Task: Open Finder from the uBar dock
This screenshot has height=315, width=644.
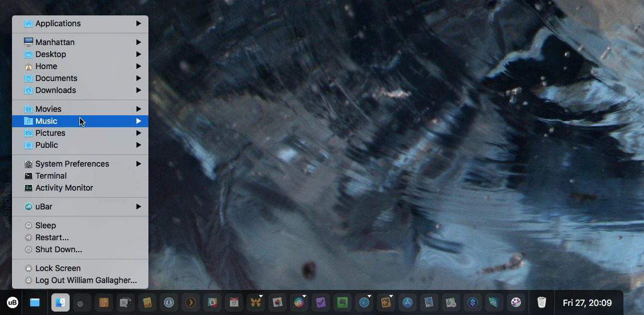Action: tap(61, 302)
